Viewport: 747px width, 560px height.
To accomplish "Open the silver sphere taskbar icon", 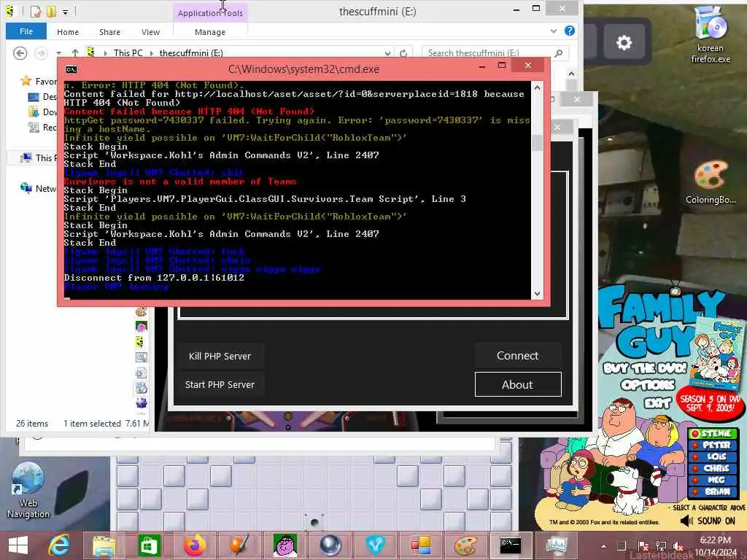I will pyautogui.click(x=330, y=545).
